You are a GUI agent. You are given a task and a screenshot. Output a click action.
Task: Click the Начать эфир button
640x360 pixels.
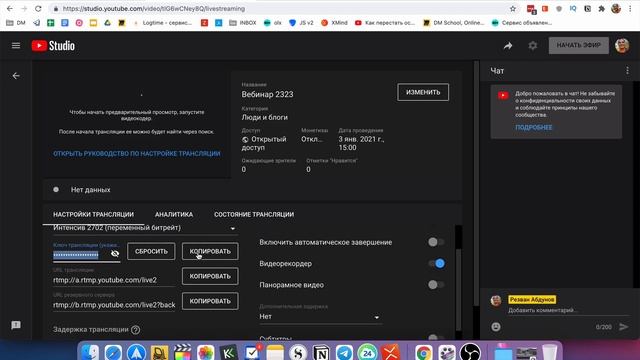[x=579, y=45]
